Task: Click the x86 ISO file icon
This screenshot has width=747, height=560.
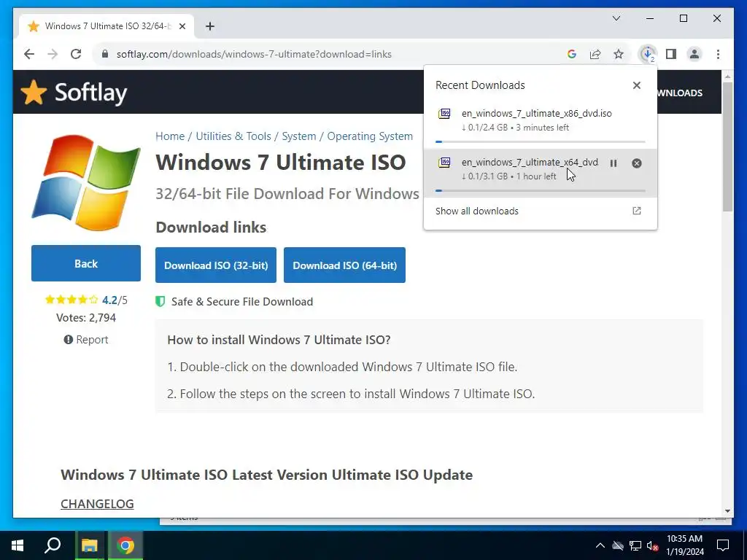Action: [x=444, y=114]
